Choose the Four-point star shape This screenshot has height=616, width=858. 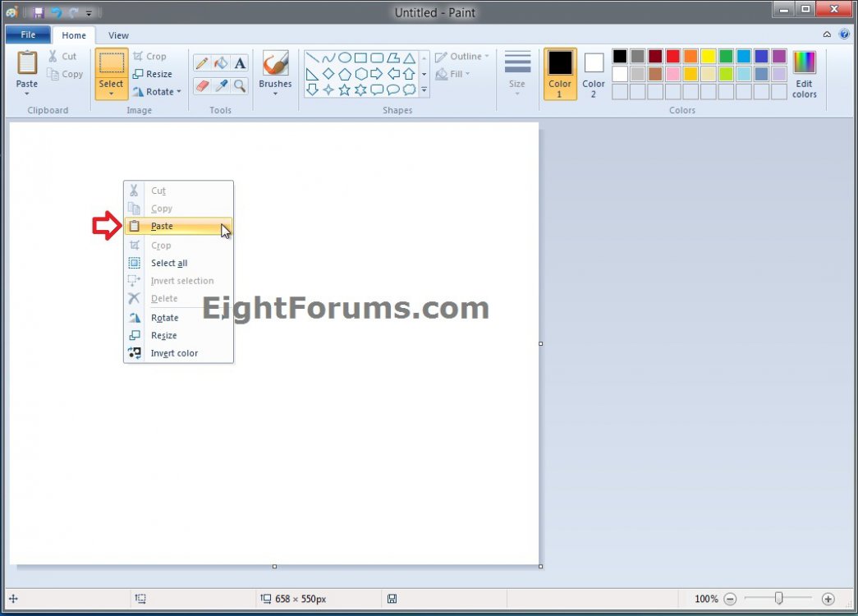(328, 90)
